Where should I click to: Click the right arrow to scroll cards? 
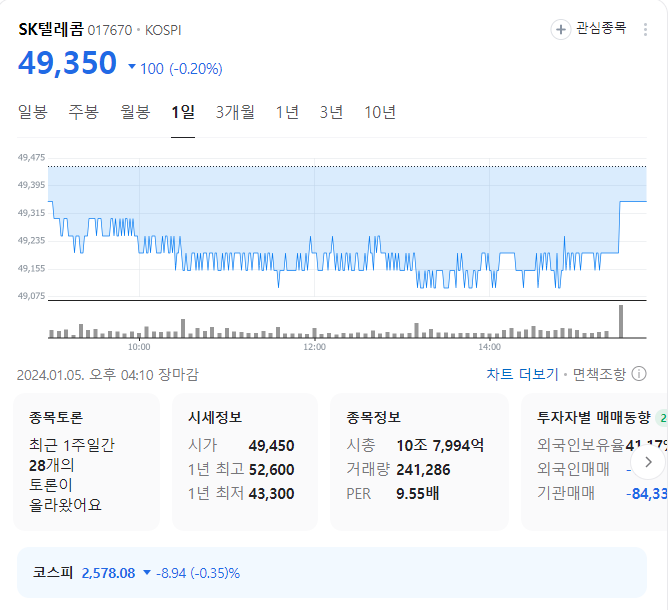648,462
